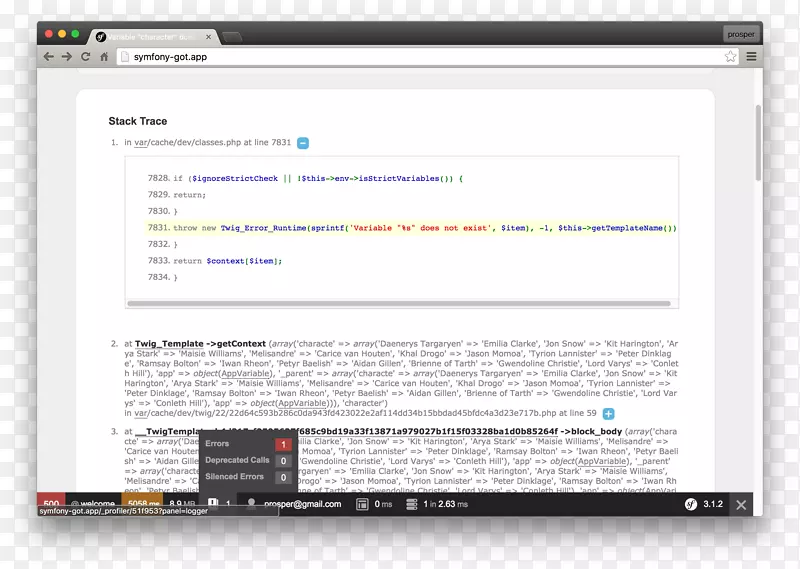Screen dimensions: 800x569
Task: Reload the symfony-got.app page
Action: tap(86, 57)
